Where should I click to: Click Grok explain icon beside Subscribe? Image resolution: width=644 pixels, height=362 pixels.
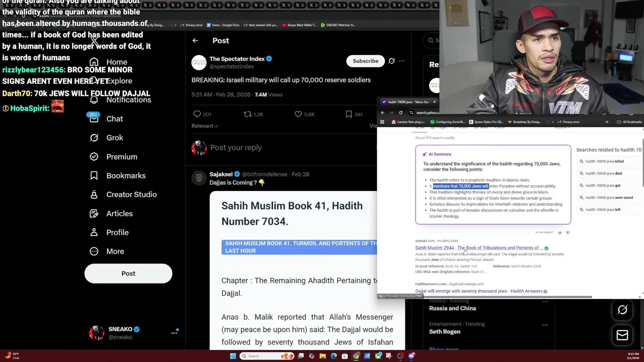(391, 61)
